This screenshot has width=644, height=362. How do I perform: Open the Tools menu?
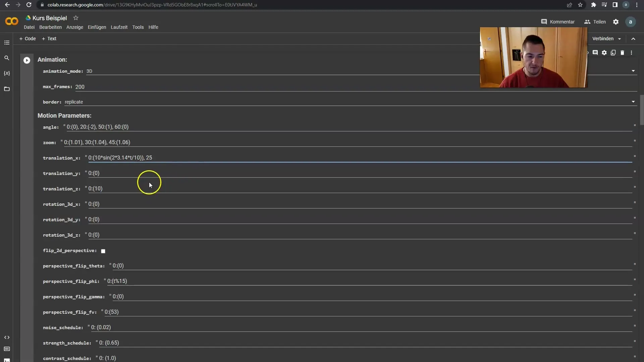(138, 27)
